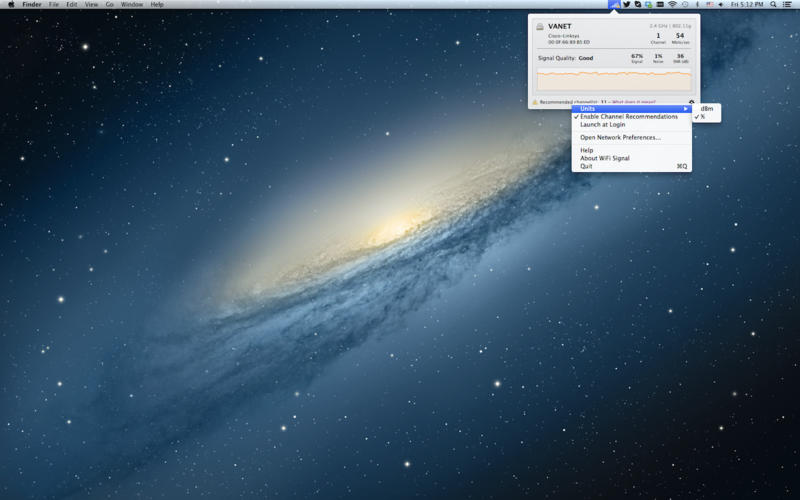Select the % units option

[707, 117]
